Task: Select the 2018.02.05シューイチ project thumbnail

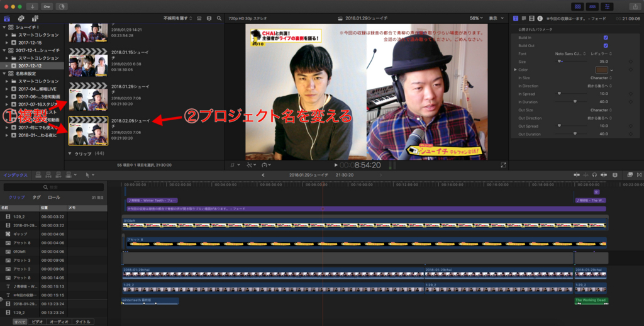Action: point(88,131)
